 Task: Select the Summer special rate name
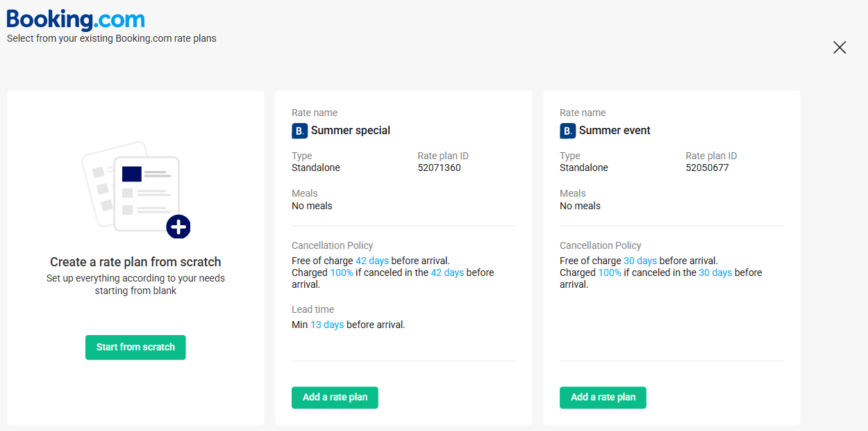tap(351, 131)
